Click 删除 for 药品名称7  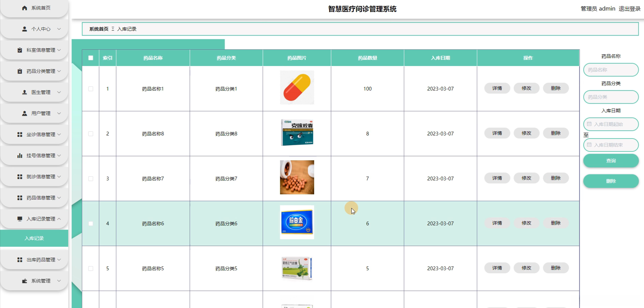click(556, 178)
